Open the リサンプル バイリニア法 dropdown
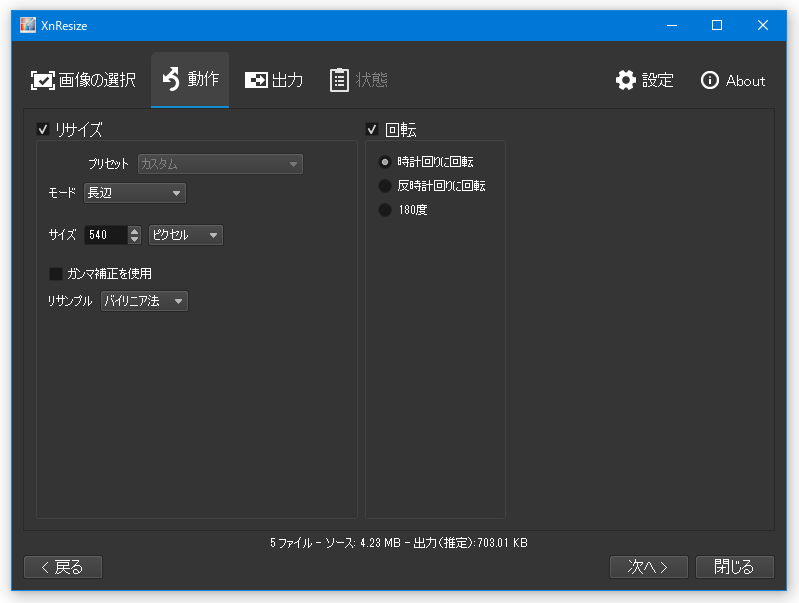The width and height of the screenshot is (799, 603). click(x=144, y=301)
